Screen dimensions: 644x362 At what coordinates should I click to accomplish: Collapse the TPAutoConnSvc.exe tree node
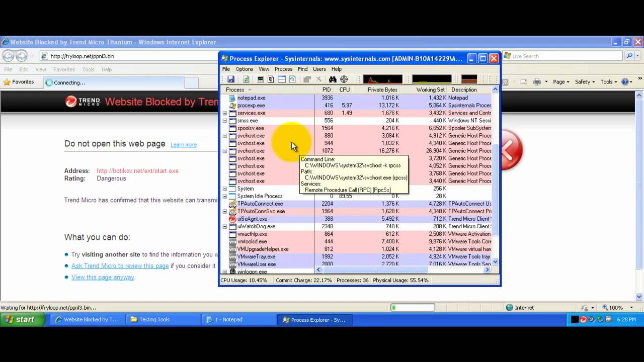coord(225,211)
